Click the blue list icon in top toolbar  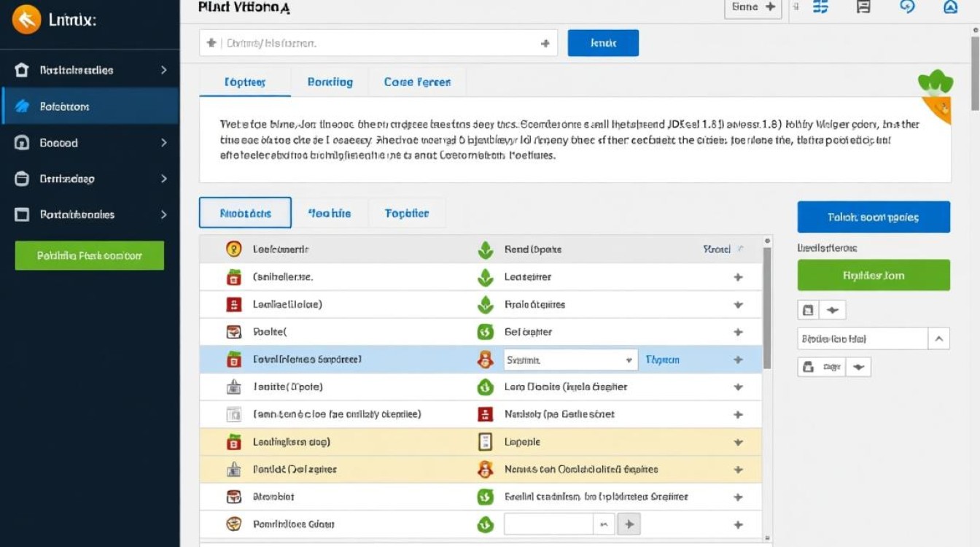820,7
